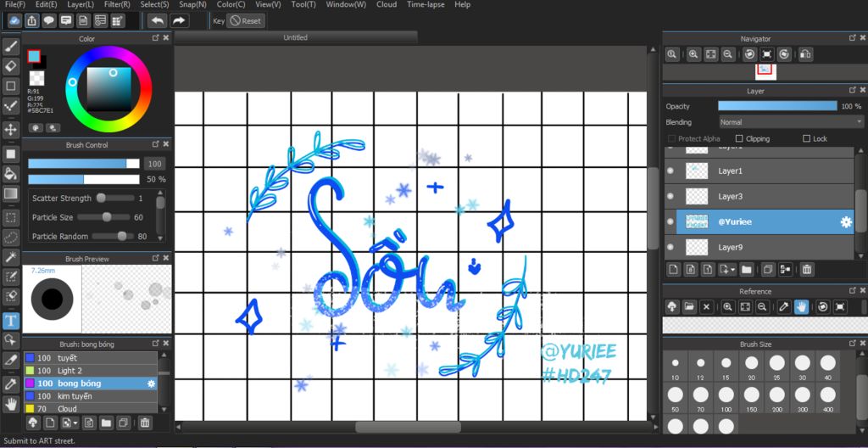Click the Redo arrow in toolbar
This screenshot has height=448, width=868.
pos(179,21)
